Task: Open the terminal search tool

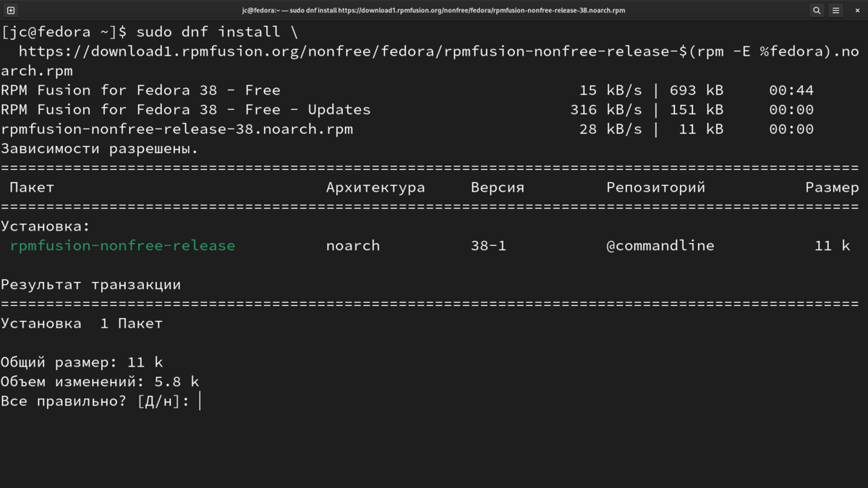Action: click(x=817, y=10)
